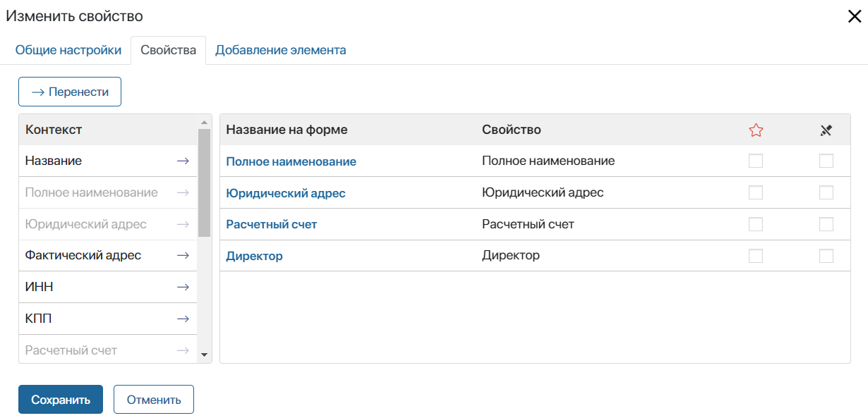Click Директор in the Свойство column
Viewport: 868px width, 418px height.
click(x=511, y=255)
